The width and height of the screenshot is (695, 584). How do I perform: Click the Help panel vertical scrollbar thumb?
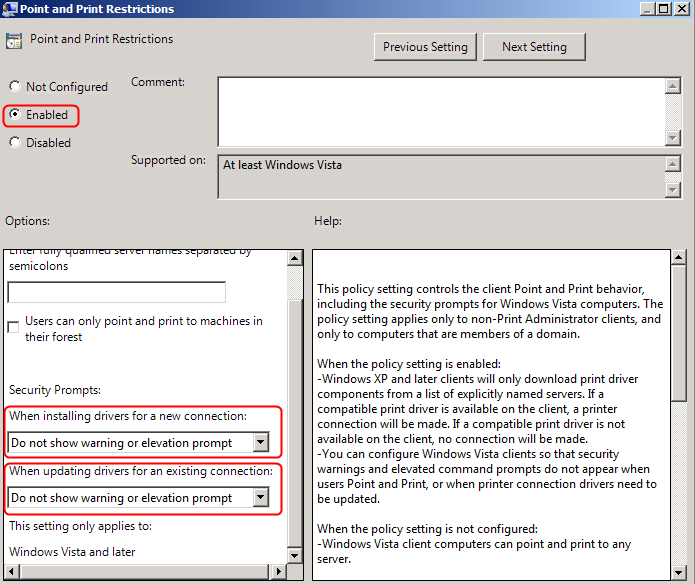click(x=679, y=333)
